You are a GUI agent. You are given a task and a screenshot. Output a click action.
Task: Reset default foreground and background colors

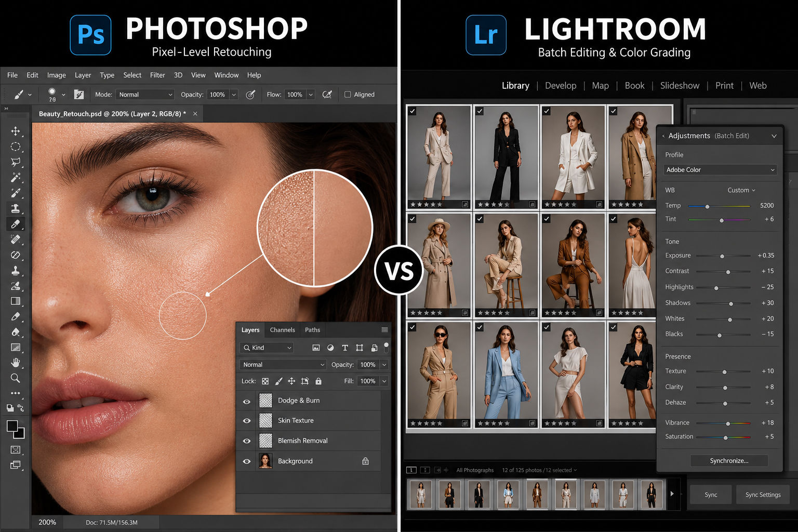tap(10, 408)
